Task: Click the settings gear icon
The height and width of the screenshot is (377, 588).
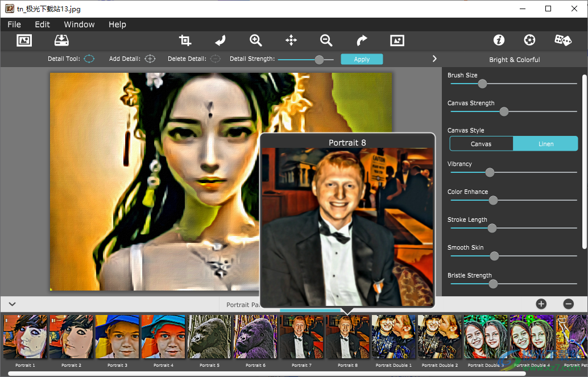Action: tap(529, 40)
